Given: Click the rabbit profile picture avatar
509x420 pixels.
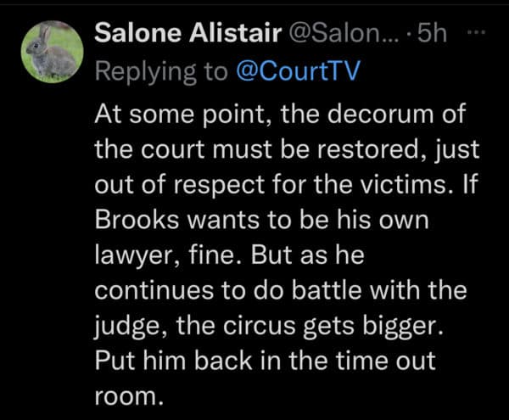Looking at the screenshot, I should [53, 52].
